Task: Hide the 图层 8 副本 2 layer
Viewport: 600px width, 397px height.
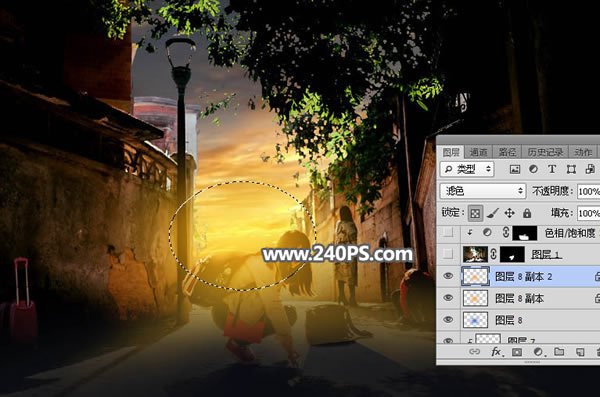Action: point(448,276)
